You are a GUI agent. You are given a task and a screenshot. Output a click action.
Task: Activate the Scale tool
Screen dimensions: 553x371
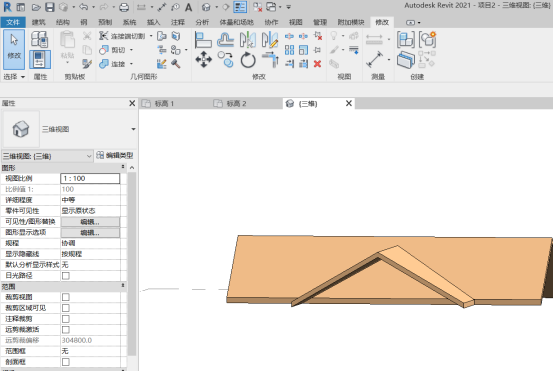(x=303, y=50)
